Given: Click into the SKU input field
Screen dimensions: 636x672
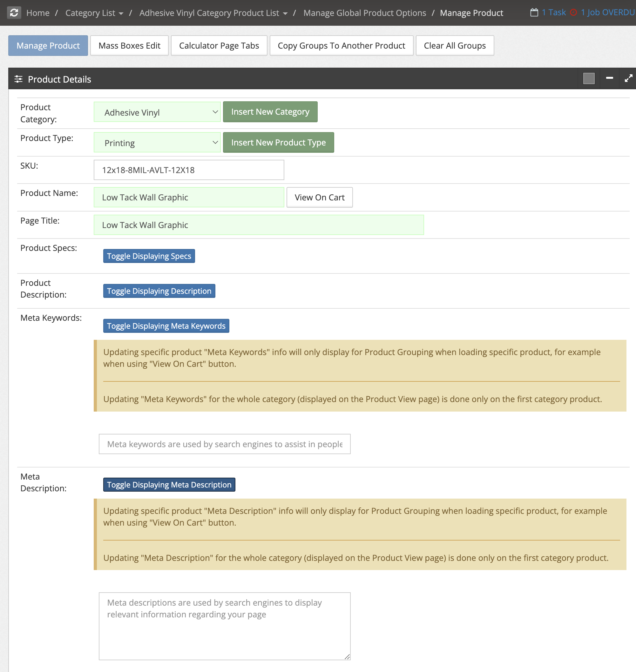Looking at the screenshot, I should pos(189,170).
